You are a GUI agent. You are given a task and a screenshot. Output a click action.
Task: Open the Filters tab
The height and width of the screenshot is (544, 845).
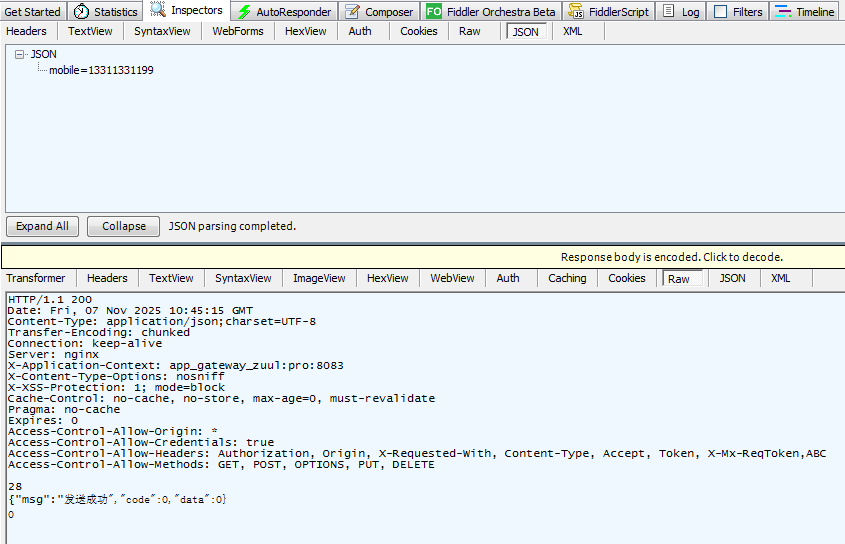click(738, 12)
